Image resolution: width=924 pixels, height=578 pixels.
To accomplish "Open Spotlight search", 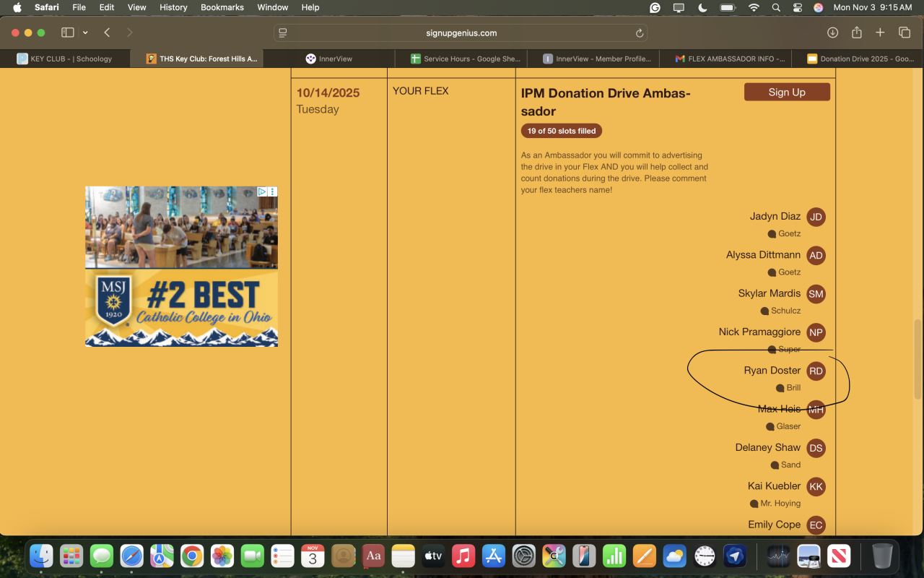I will (x=776, y=7).
